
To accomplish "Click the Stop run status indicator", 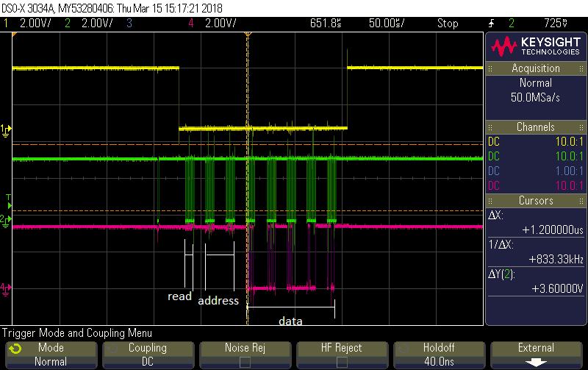I will tap(448, 24).
